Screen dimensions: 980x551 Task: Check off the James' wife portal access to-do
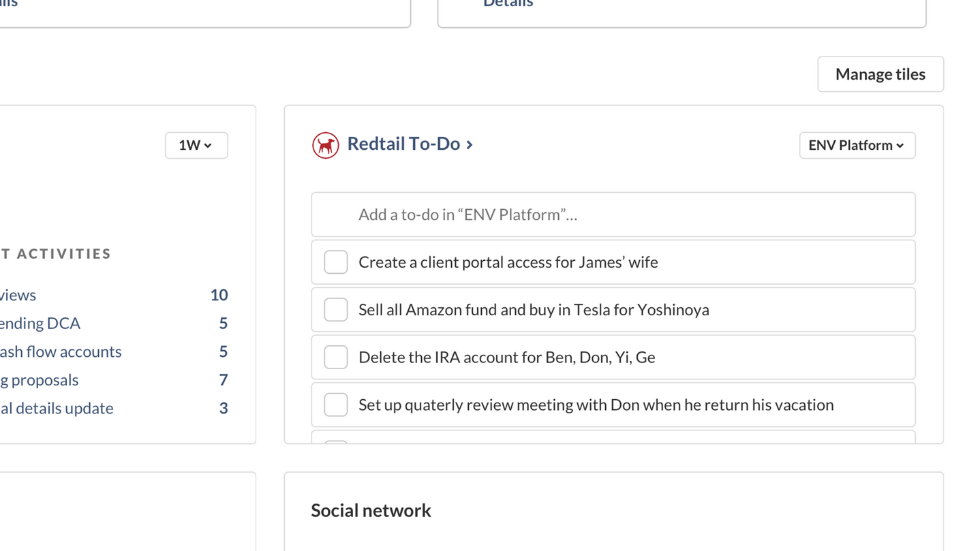tap(335, 262)
